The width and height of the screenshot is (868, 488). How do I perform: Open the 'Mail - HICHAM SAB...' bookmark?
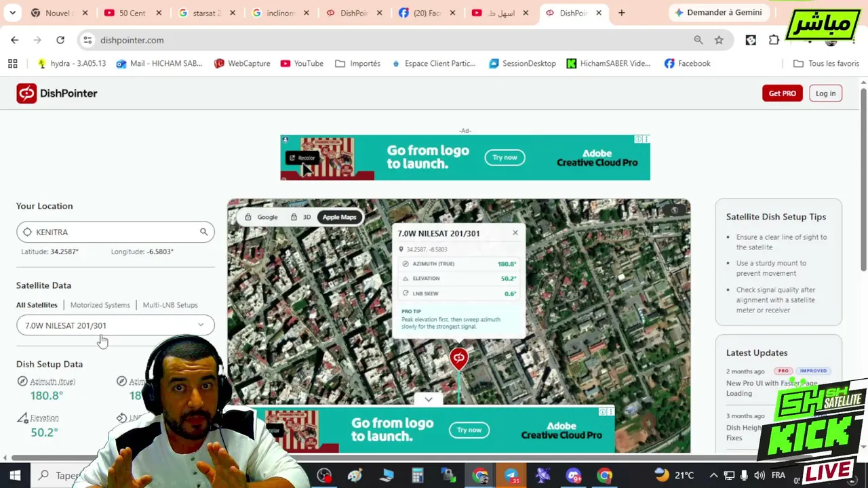(159, 63)
